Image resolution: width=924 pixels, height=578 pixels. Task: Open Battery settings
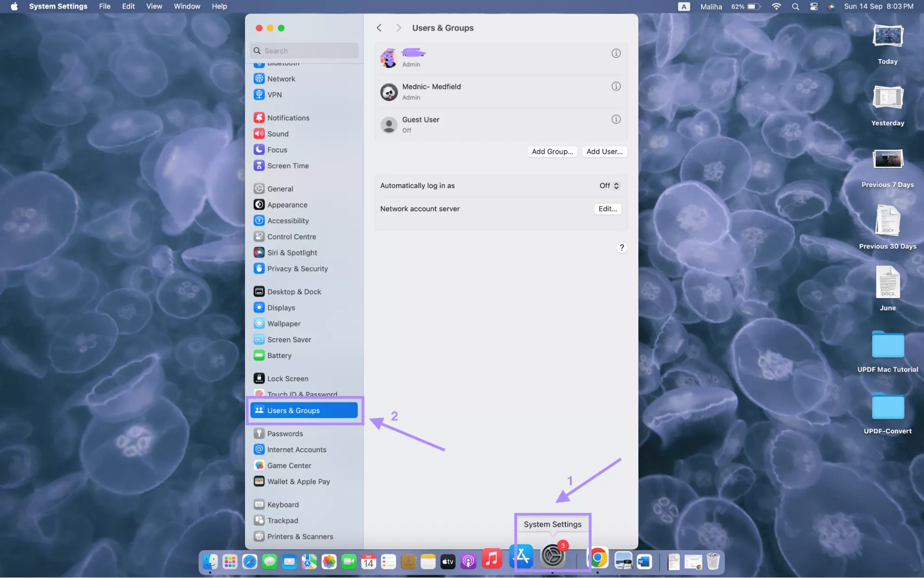279,355
